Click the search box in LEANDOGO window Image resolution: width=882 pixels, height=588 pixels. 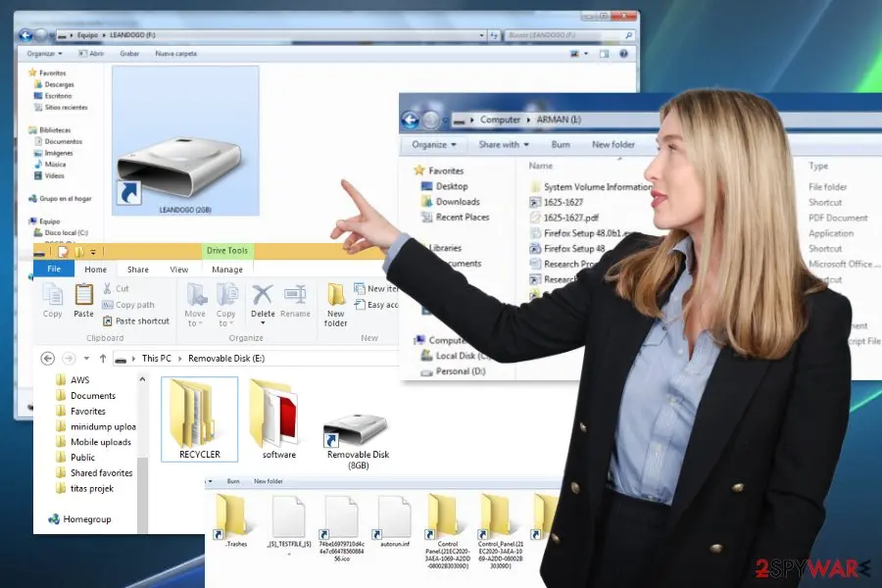(569, 35)
